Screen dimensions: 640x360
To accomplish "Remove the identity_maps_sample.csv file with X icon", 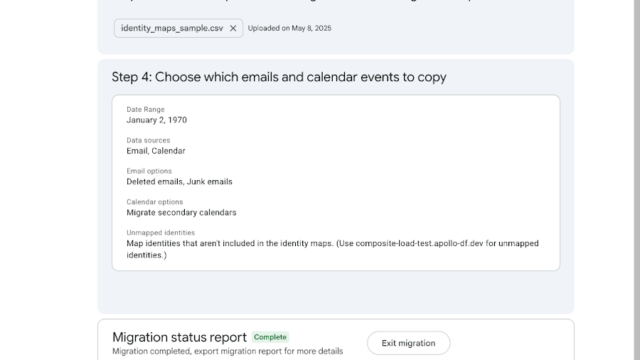I will pyautogui.click(x=233, y=28).
